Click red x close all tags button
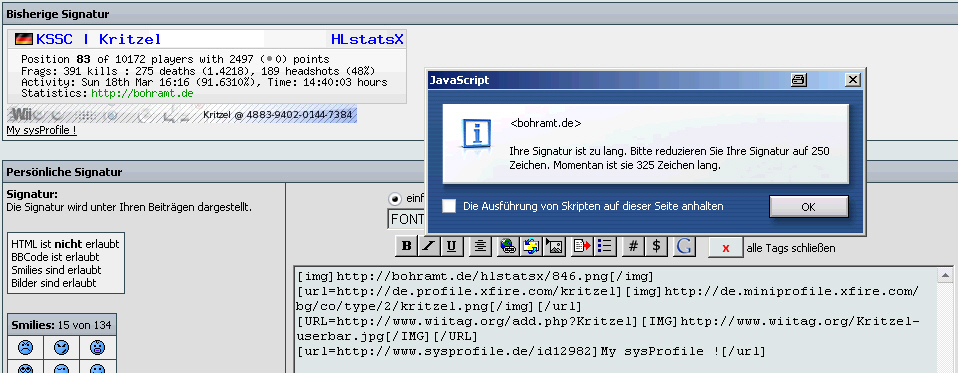Screen dimensions: 958x373 click(726, 248)
